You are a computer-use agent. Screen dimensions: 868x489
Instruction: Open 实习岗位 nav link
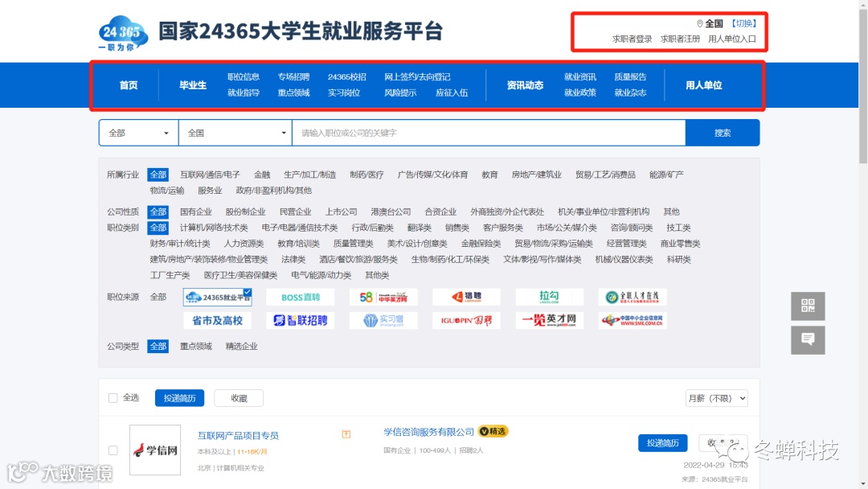point(344,93)
